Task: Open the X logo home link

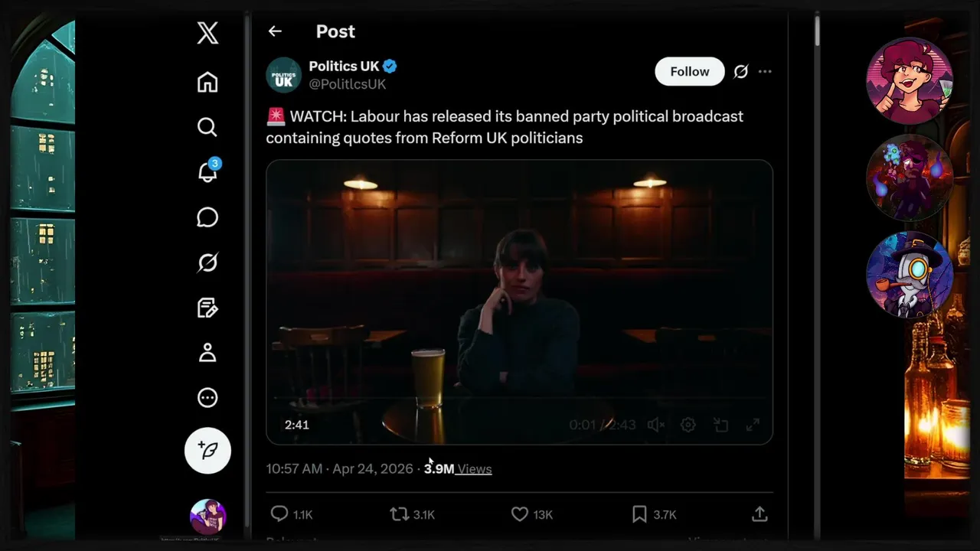Action: pos(207,33)
